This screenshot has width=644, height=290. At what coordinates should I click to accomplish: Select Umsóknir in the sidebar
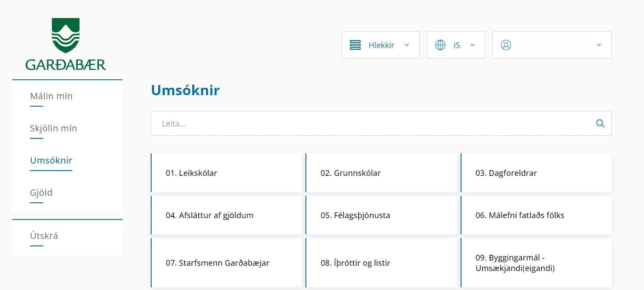click(x=51, y=160)
